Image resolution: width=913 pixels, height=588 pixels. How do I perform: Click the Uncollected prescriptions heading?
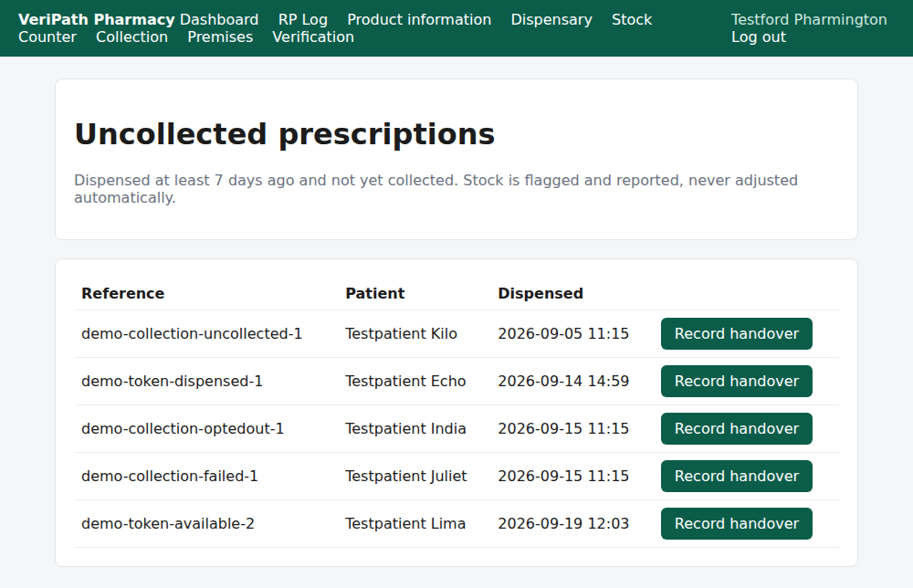pyautogui.click(x=285, y=134)
